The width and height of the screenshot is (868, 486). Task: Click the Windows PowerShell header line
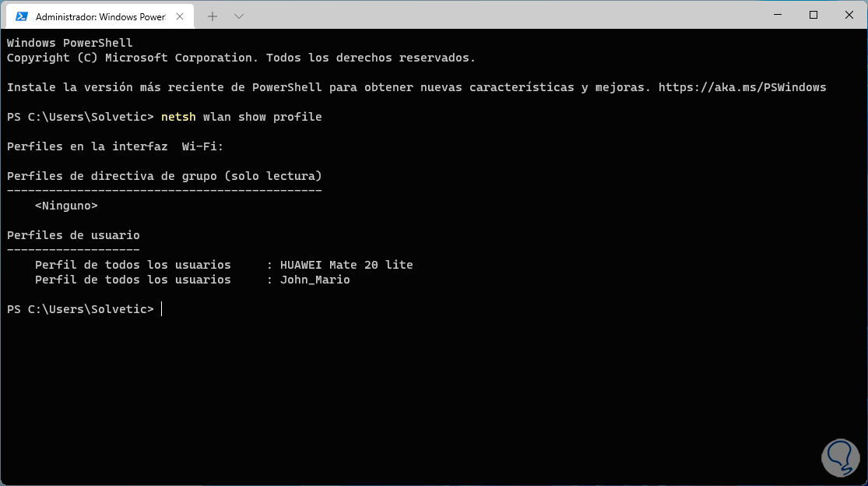pyautogui.click(x=69, y=43)
